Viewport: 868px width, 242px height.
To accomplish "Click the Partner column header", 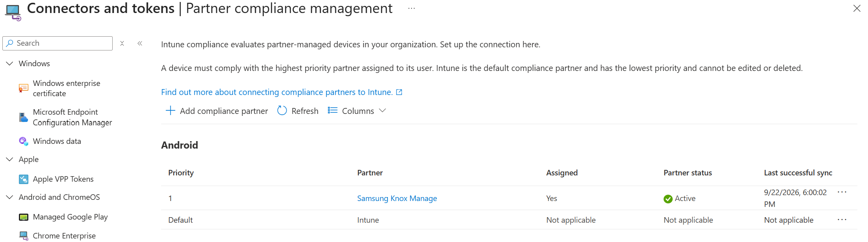I will coord(370,173).
